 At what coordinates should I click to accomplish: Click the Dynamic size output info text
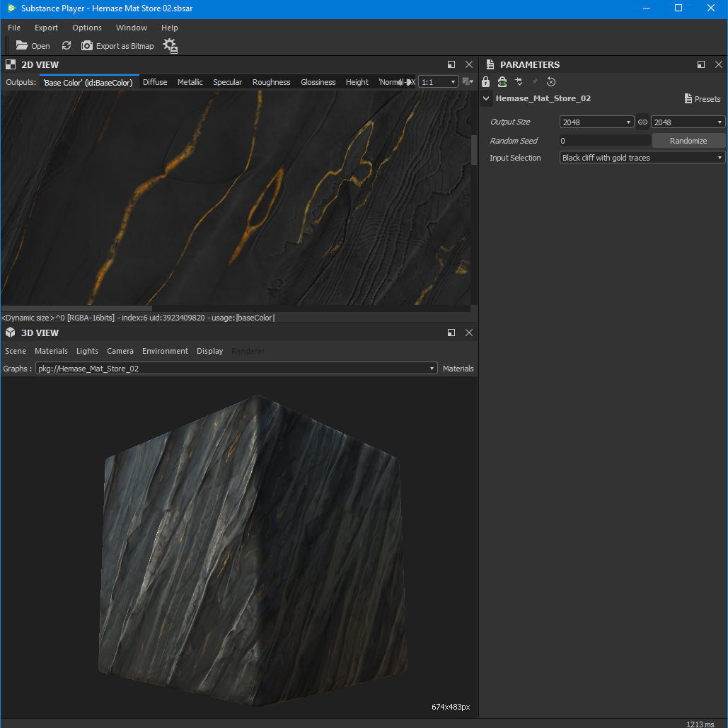tap(138, 318)
